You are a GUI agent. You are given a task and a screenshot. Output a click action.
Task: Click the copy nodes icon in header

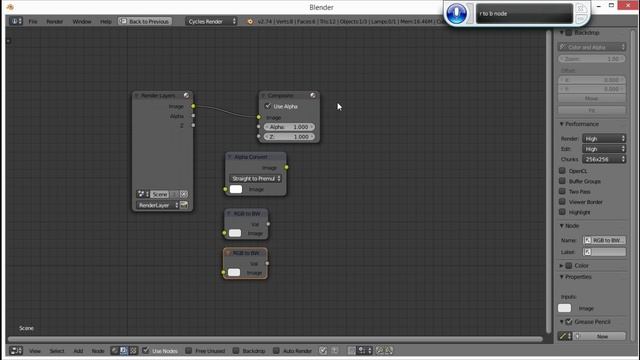click(380, 350)
